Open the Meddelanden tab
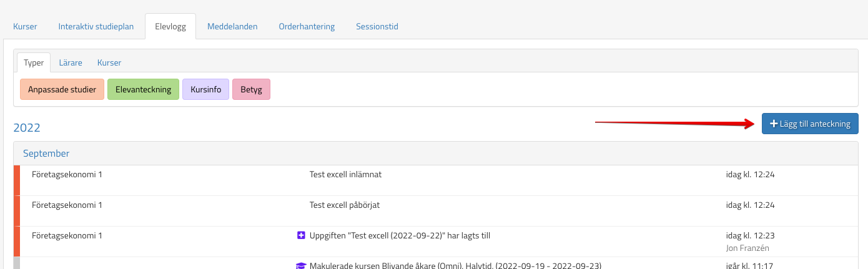 tap(232, 27)
